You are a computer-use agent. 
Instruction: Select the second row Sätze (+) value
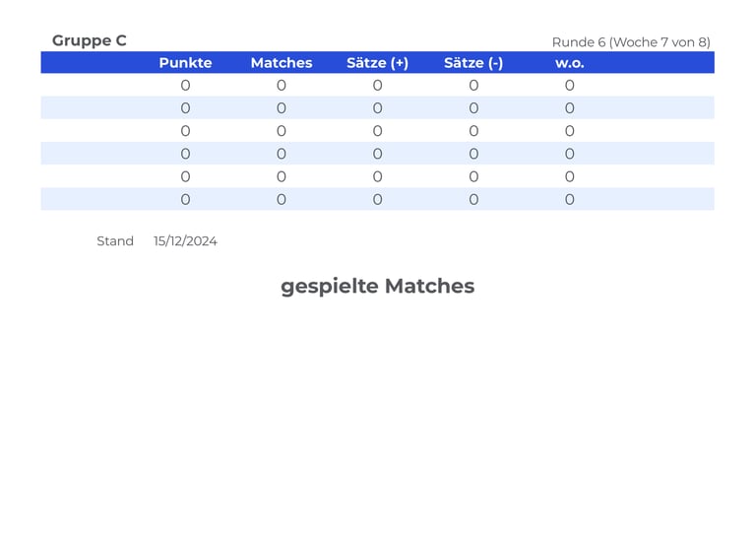click(377, 108)
